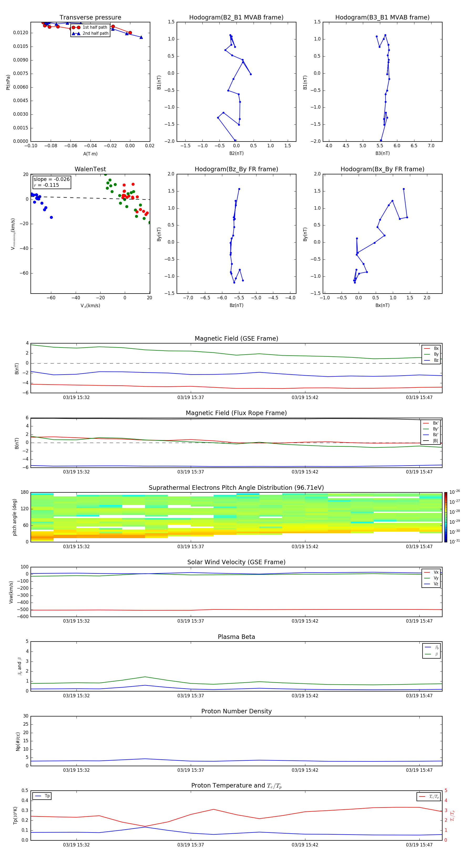The height and width of the screenshot is (868, 473).
Task: Click the 'Bz' legend entry in GSE panel
Action: [x=431, y=360]
